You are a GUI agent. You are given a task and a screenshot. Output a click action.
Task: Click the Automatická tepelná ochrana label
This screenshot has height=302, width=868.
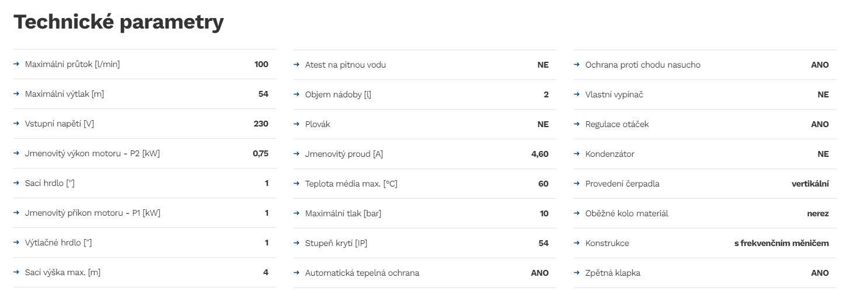(362, 273)
